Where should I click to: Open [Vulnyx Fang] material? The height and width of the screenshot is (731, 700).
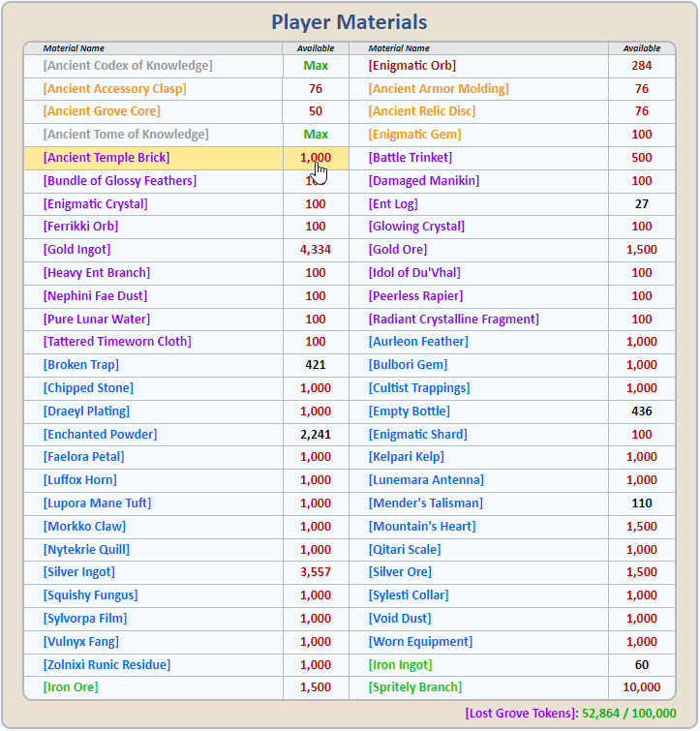click(x=81, y=644)
